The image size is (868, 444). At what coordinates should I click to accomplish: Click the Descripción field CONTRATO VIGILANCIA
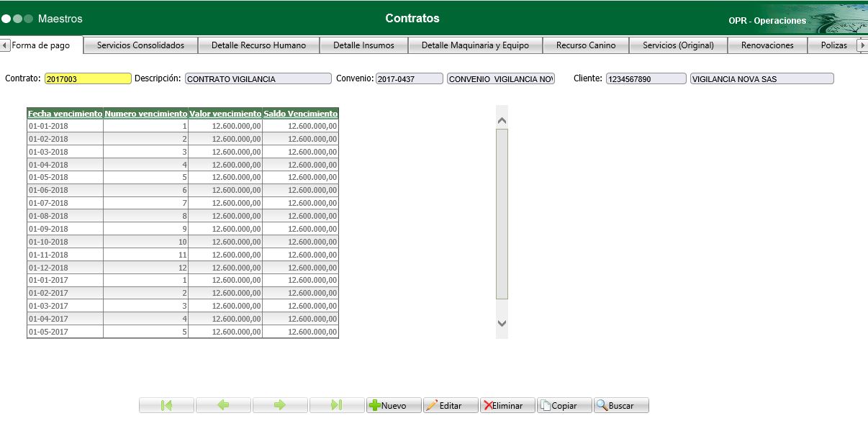pos(258,78)
